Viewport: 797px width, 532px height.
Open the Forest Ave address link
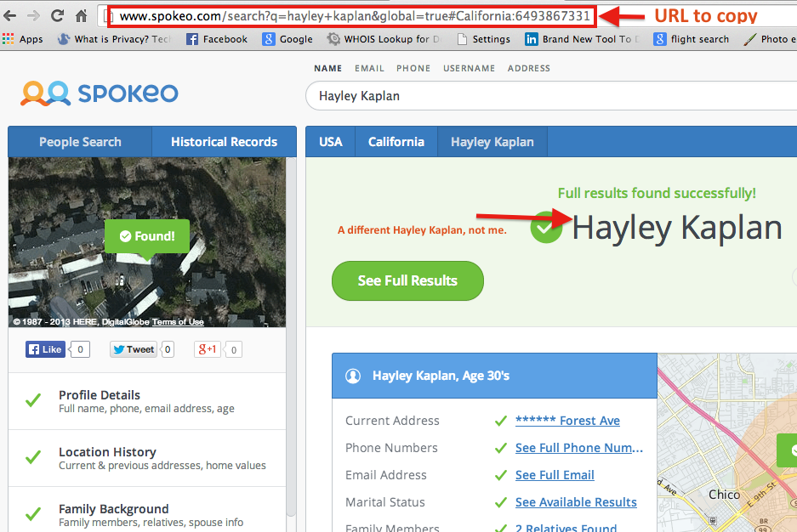coord(567,421)
